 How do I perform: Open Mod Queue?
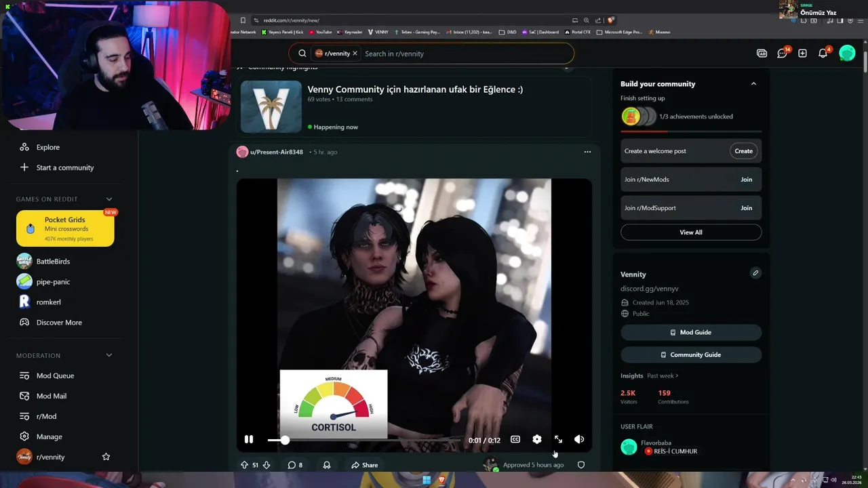click(55, 375)
